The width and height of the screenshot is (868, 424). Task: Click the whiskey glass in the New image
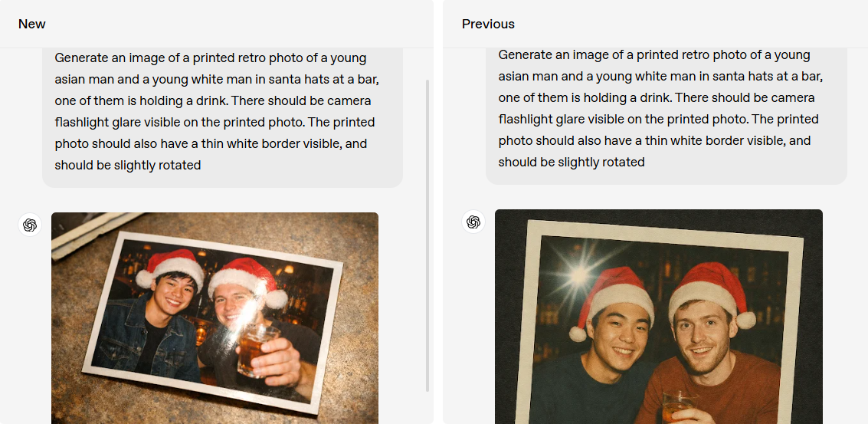pos(256,350)
